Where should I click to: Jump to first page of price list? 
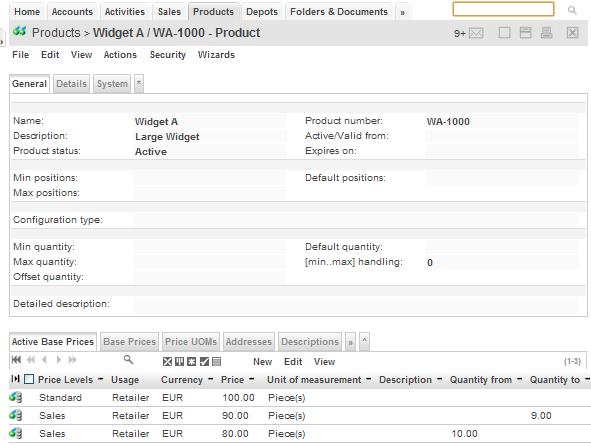pos(16,360)
